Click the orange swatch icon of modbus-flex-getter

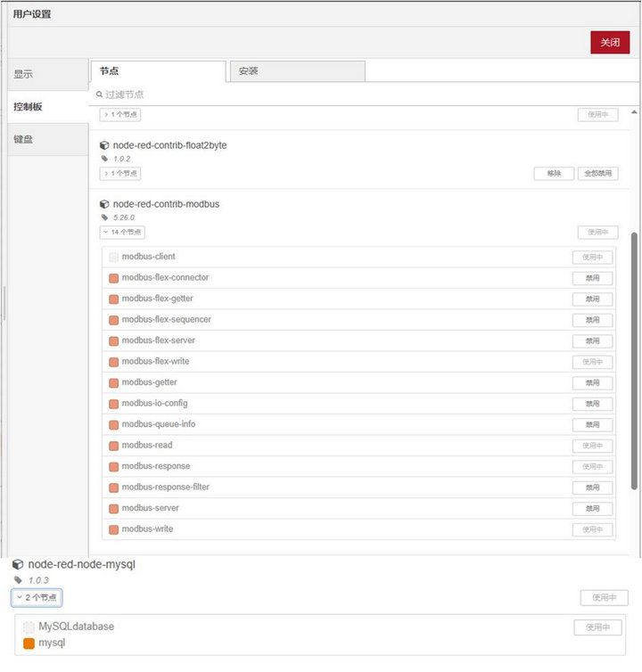tap(113, 299)
